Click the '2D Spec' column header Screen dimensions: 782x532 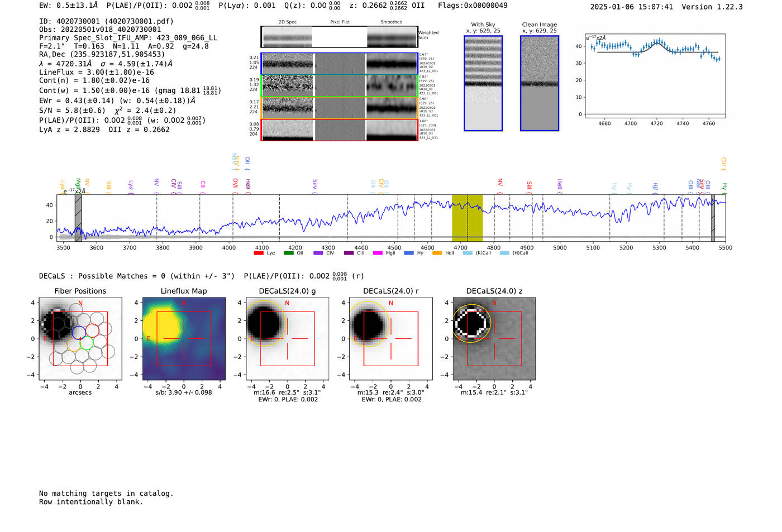tap(288, 22)
